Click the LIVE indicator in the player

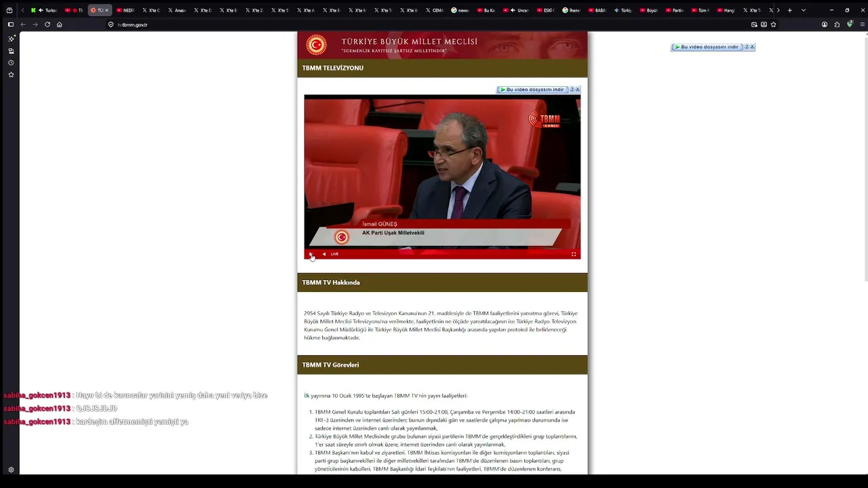334,254
